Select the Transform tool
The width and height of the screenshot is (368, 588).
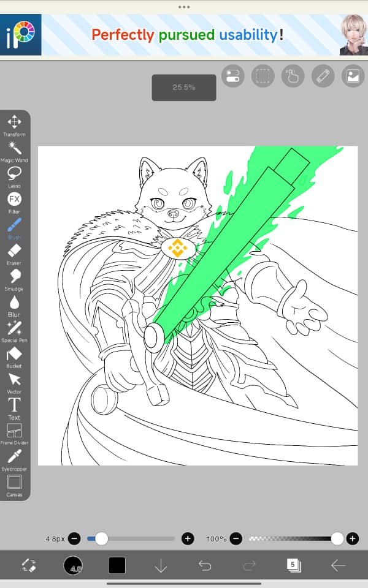click(14, 126)
